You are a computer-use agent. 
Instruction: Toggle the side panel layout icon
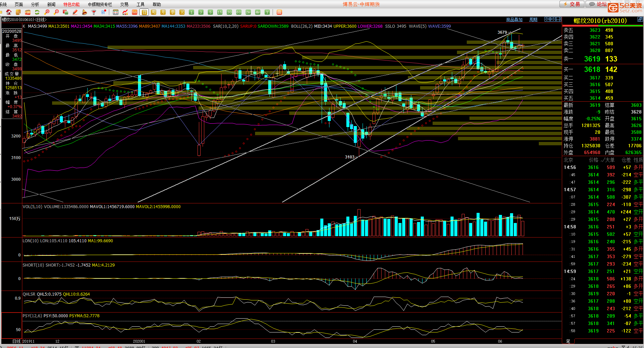559,19
